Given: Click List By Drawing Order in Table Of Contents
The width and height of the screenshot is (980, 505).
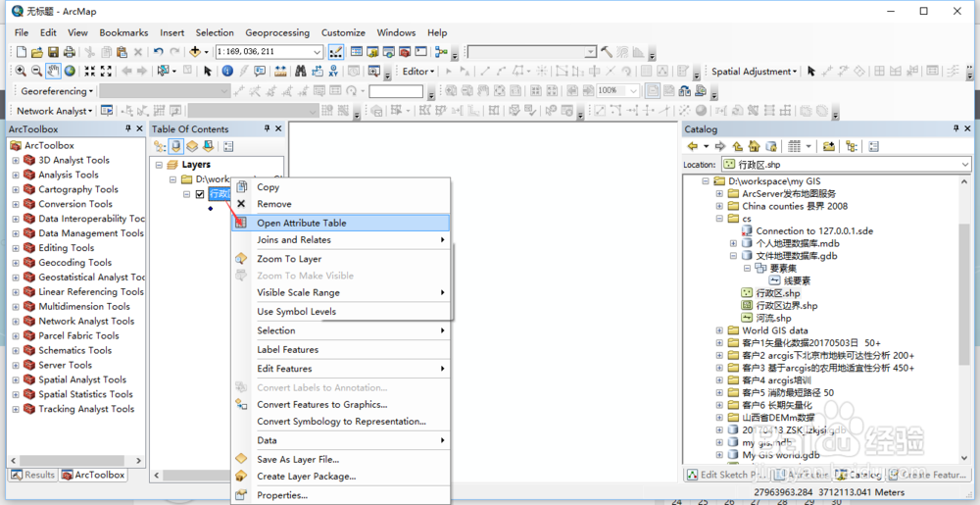Looking at the screenshot, I should (x=160, y=146).
